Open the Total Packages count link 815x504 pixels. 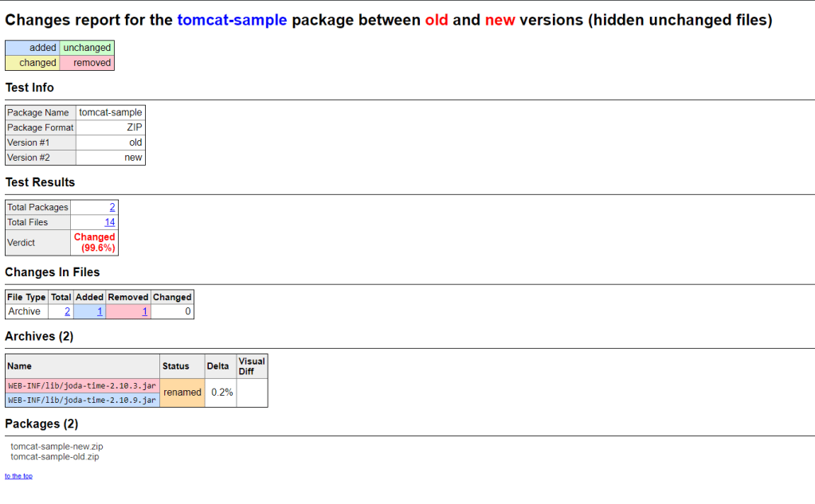tap(112, 207)
